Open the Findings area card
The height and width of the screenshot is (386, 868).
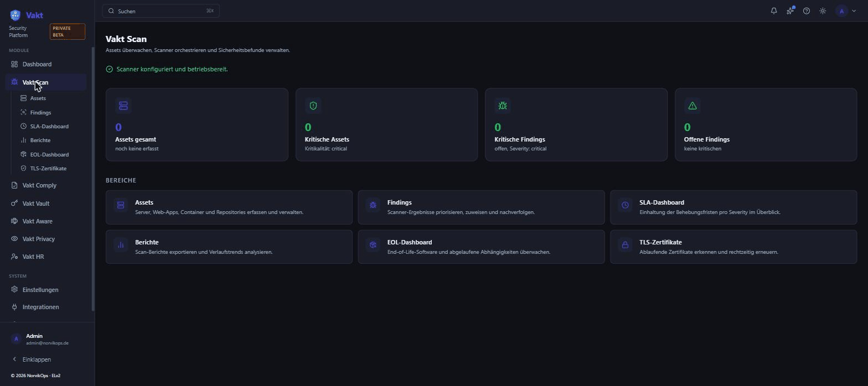click(482, 207)
